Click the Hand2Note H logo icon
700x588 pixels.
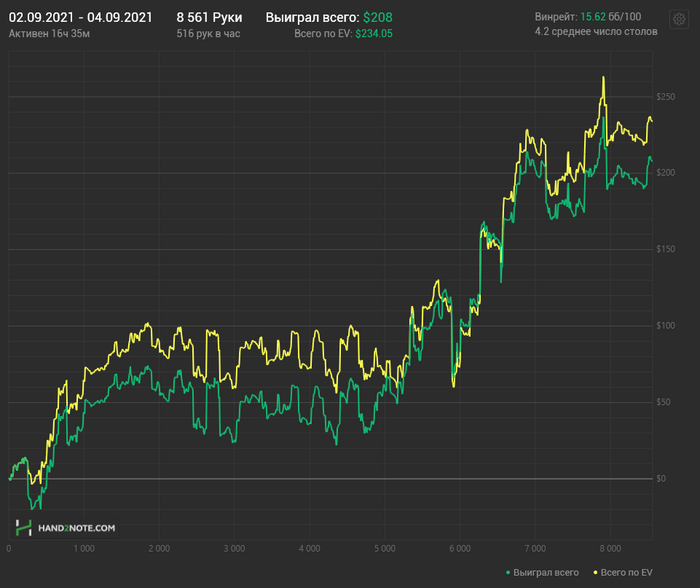coord(23,527)
